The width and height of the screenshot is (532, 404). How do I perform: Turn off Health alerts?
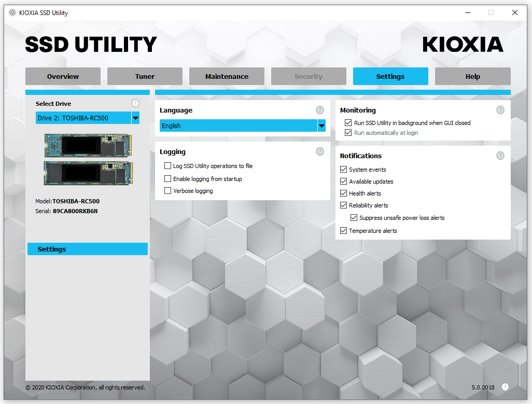(x=343, y=193)
